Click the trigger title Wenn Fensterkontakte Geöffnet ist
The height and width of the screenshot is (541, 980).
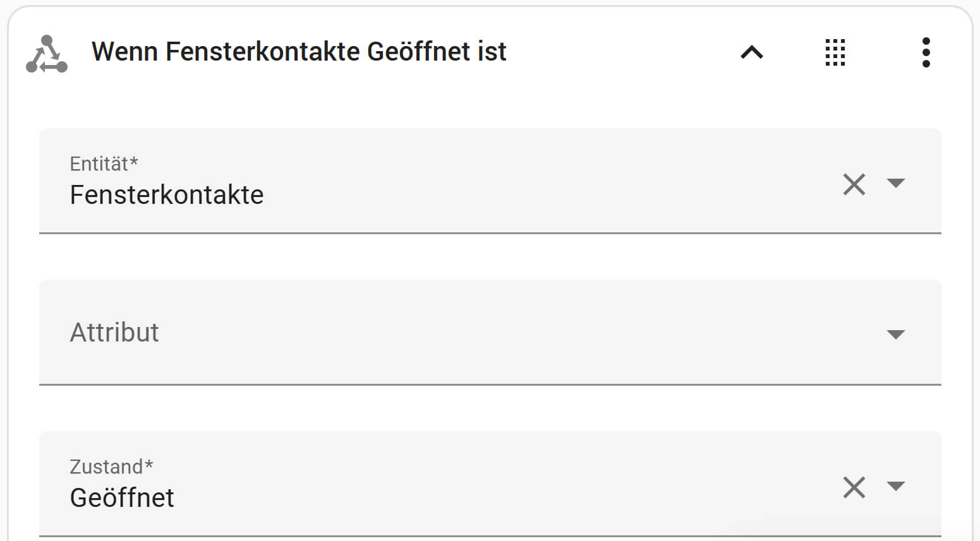(x=299, y=51)
